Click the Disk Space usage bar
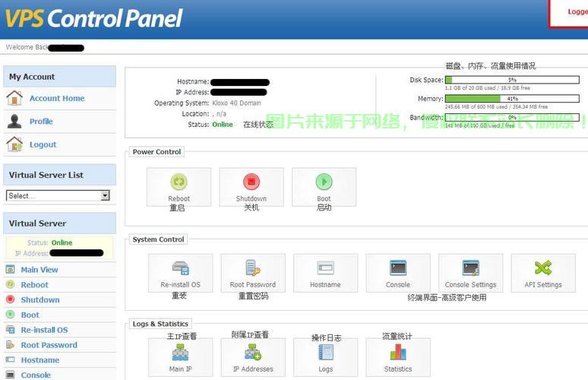The image size is (588, 380). coord(512,80)
